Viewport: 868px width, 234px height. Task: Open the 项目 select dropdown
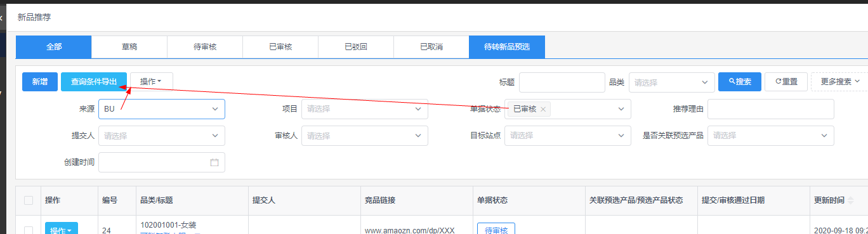(365, 109)
